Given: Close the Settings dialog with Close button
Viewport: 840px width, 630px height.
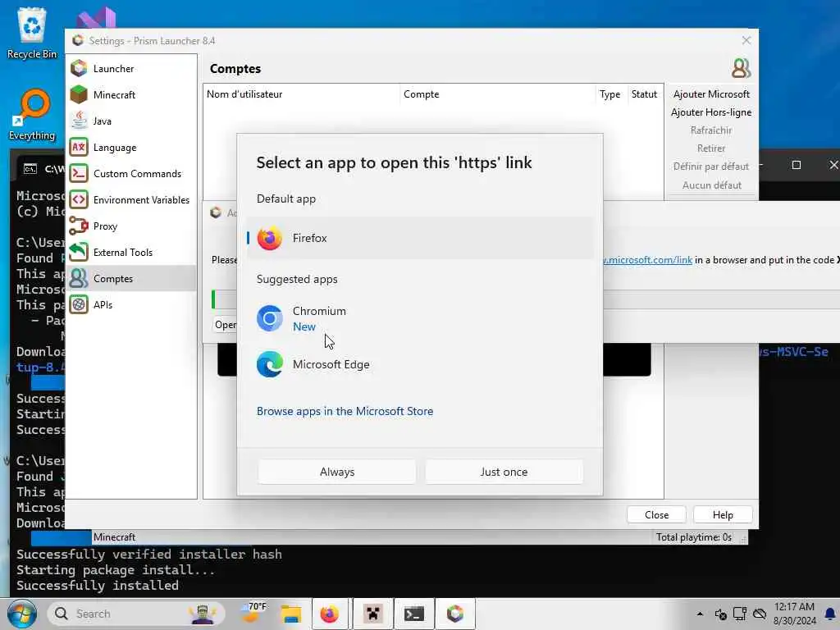Looking at the screenshot, I should (657, 515).
